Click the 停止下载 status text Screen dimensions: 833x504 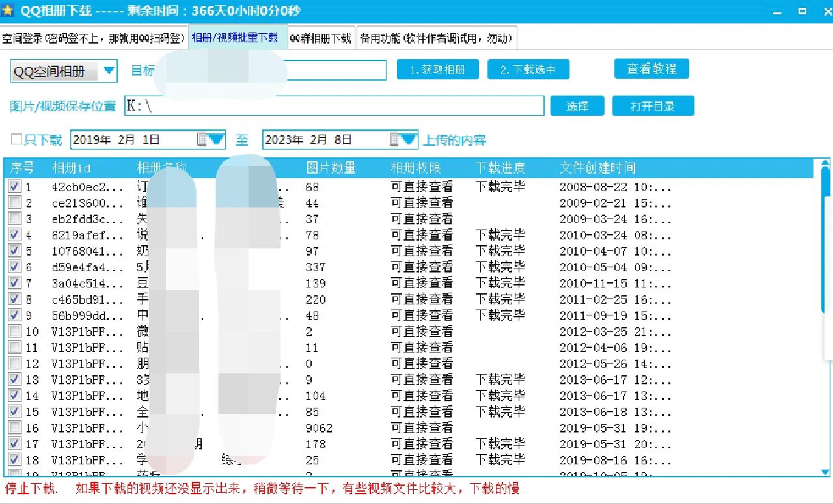(31, 488)
